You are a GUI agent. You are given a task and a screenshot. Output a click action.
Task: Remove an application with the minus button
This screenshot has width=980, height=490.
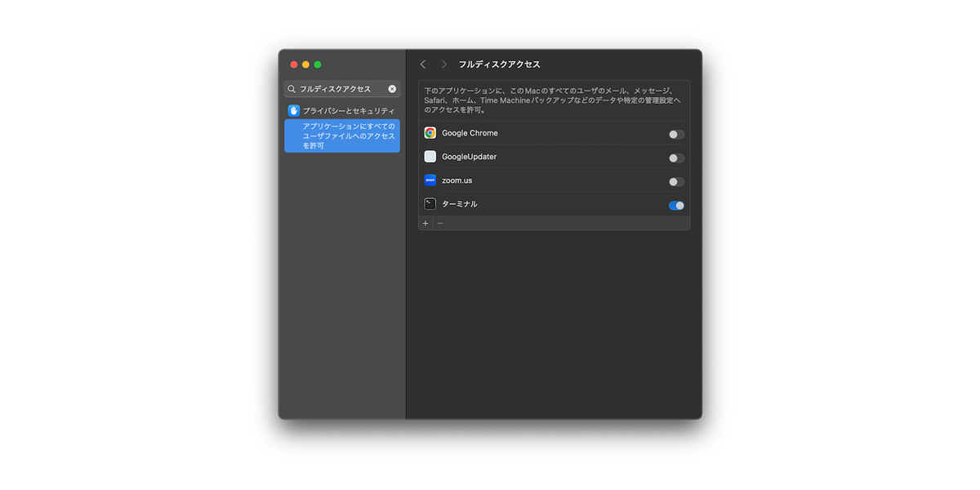pos(440,223)
